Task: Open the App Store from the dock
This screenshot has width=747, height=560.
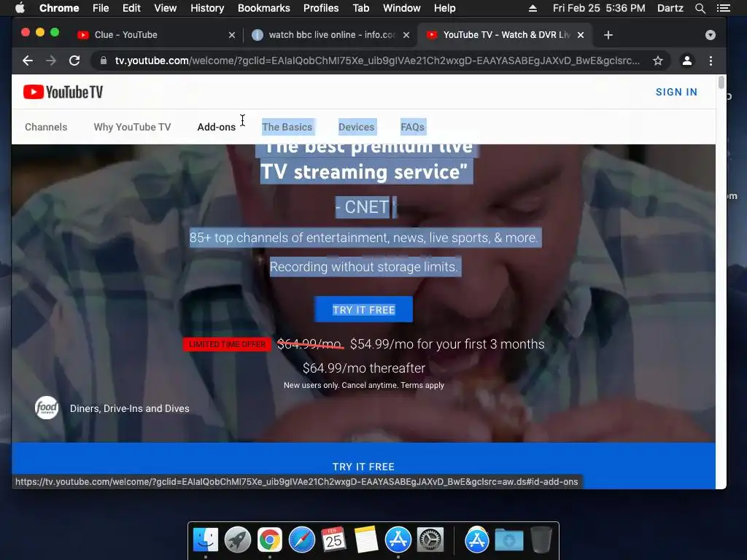Action: click(398, 540)
